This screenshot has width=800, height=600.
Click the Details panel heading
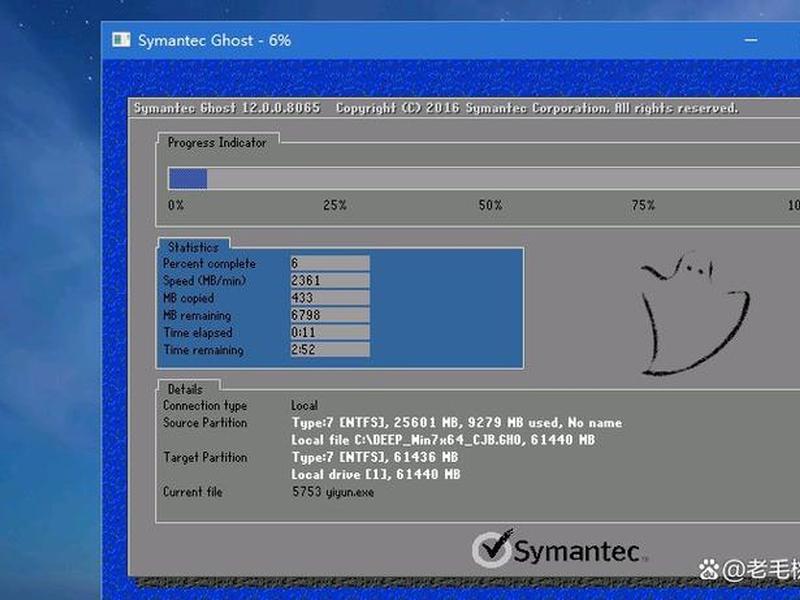coord(185,389)
